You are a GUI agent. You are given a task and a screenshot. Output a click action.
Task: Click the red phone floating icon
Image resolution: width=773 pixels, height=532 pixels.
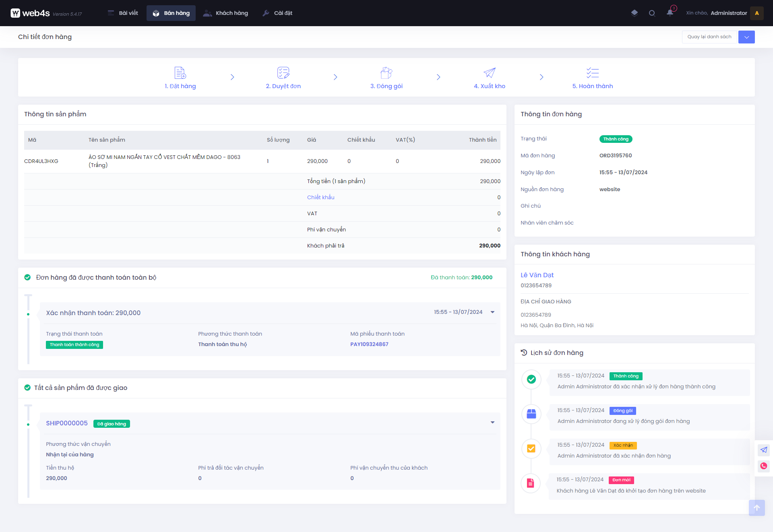[x=764, y=466]
